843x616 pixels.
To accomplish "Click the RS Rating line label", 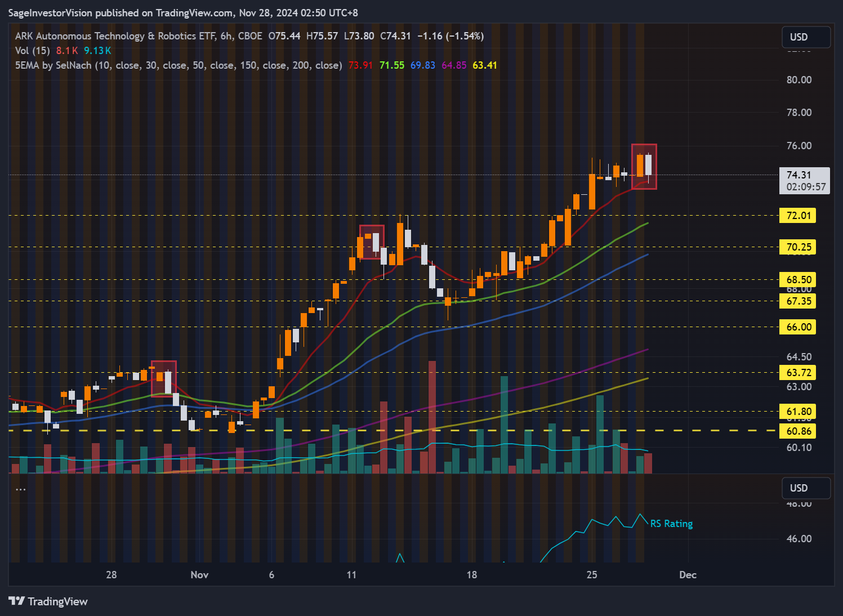I will pos(671,524).
